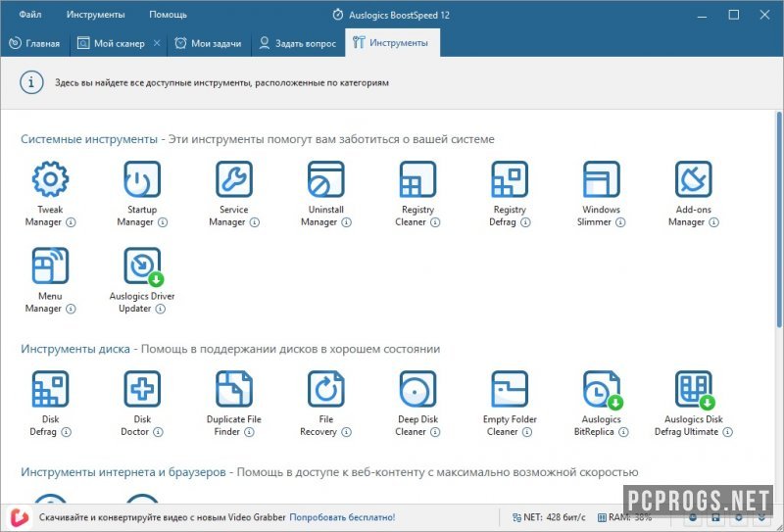784x532 pixels.
Task: Show info for Menu Manager
Action: click(x=71, y=309)
